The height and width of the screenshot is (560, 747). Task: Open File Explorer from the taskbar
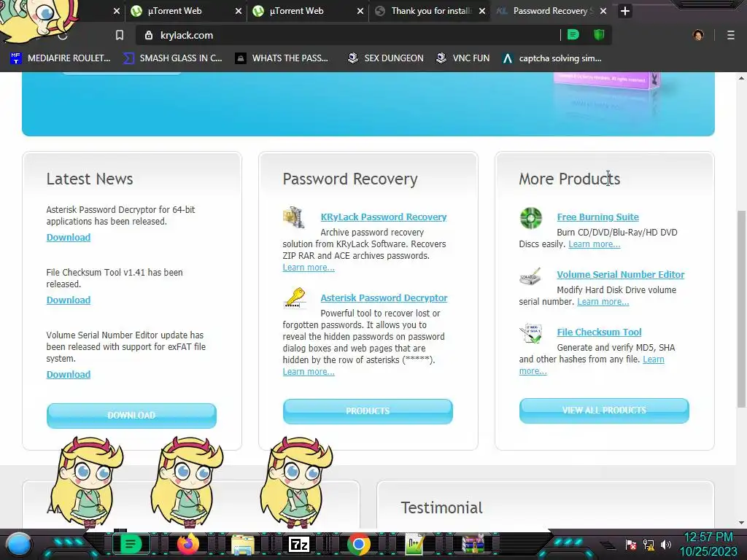click(x=242, y=544)
